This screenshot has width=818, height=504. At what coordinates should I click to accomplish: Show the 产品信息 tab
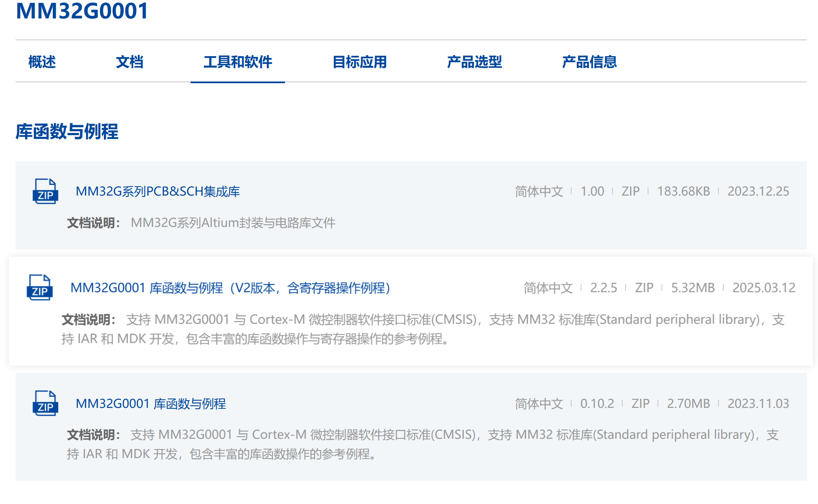(589, 62)
